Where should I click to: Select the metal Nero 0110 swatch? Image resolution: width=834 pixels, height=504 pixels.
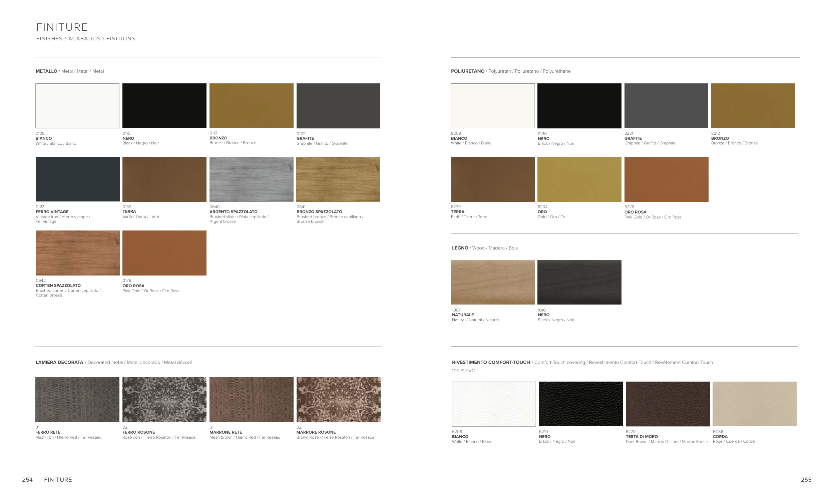click(164, 106)
